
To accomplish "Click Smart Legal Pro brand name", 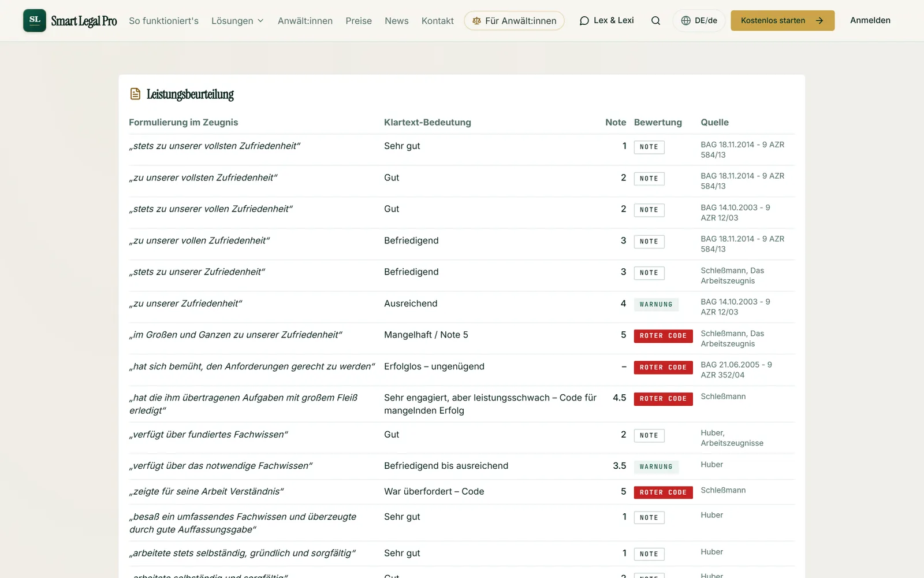I will (x=84, y=21).
